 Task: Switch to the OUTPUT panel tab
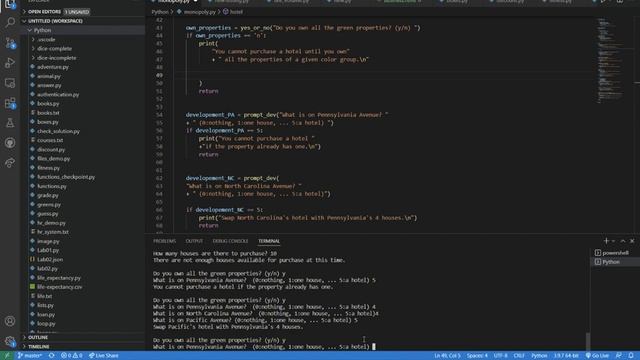click(x=194, y=241)
